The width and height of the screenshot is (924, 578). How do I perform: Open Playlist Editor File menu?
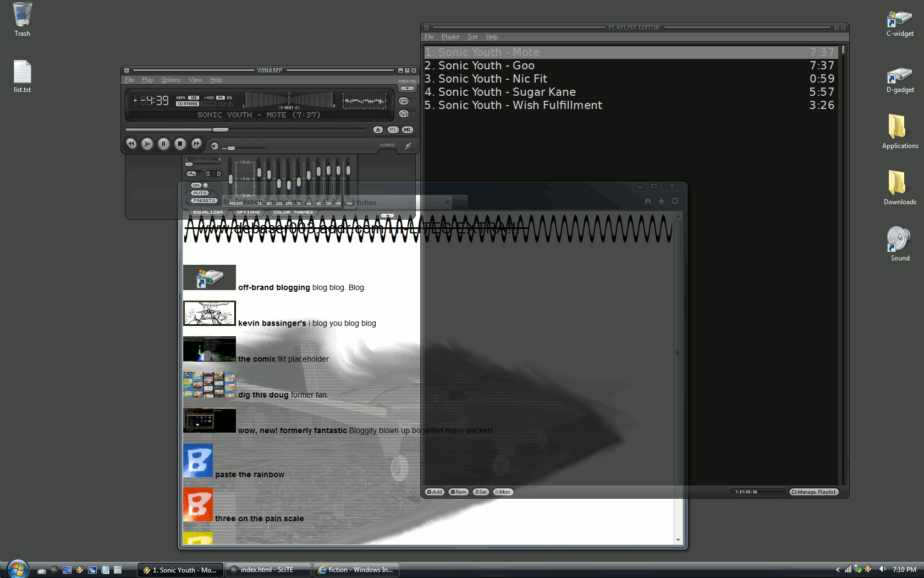[429, 37]
